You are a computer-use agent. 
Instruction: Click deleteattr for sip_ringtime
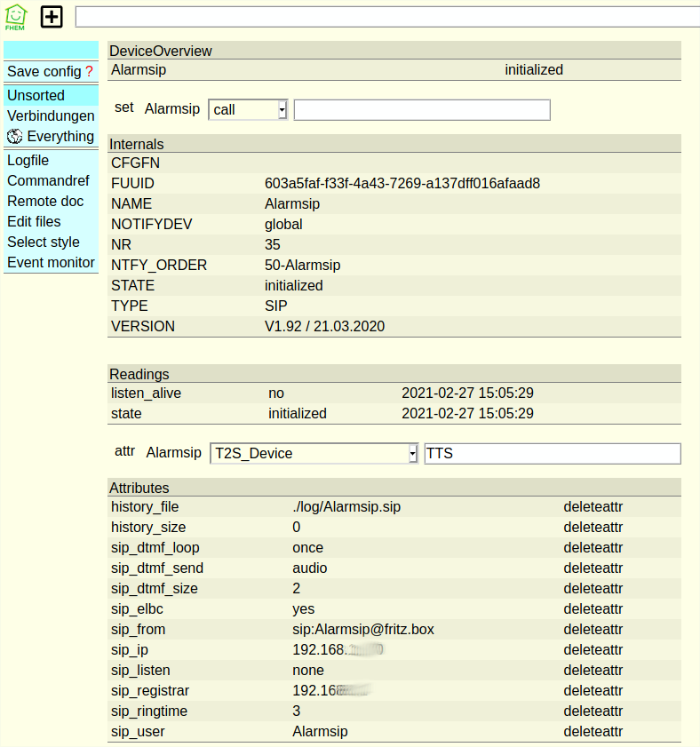click(593, 711)
